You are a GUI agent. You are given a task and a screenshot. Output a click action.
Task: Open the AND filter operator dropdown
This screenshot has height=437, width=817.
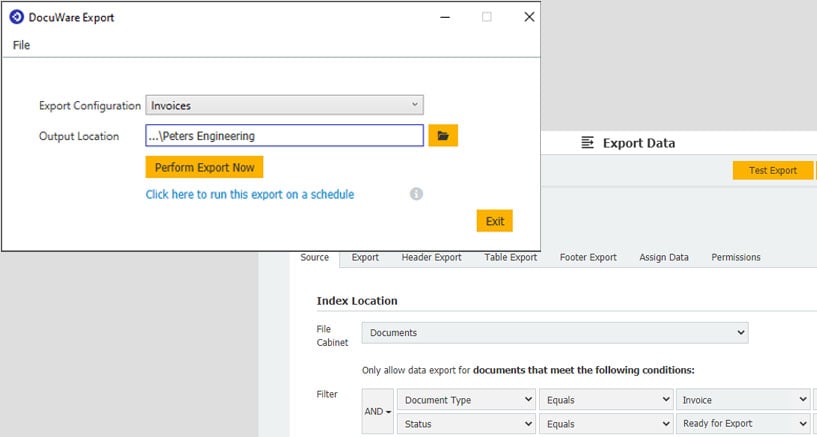tap(376, 412)
